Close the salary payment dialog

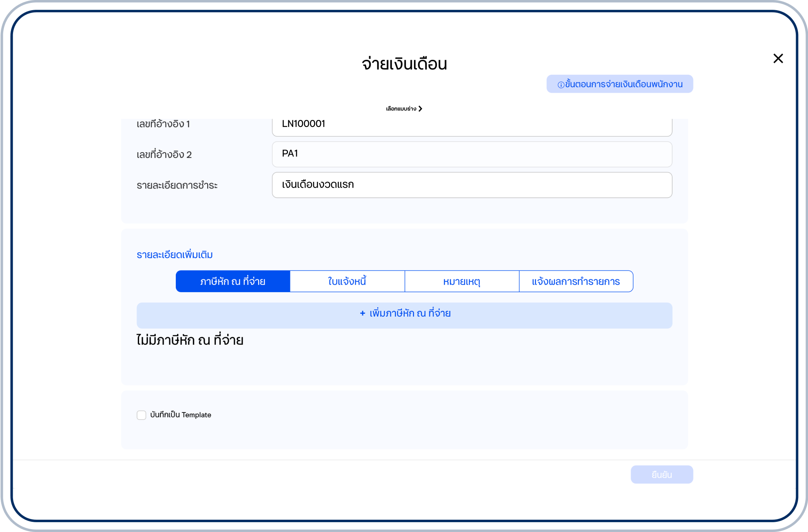click(778, 59)
